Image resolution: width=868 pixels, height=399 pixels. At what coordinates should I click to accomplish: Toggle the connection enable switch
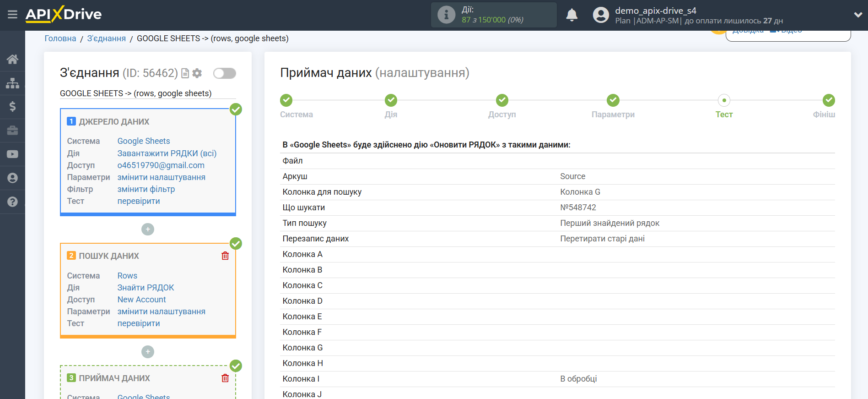coord(225,73)
